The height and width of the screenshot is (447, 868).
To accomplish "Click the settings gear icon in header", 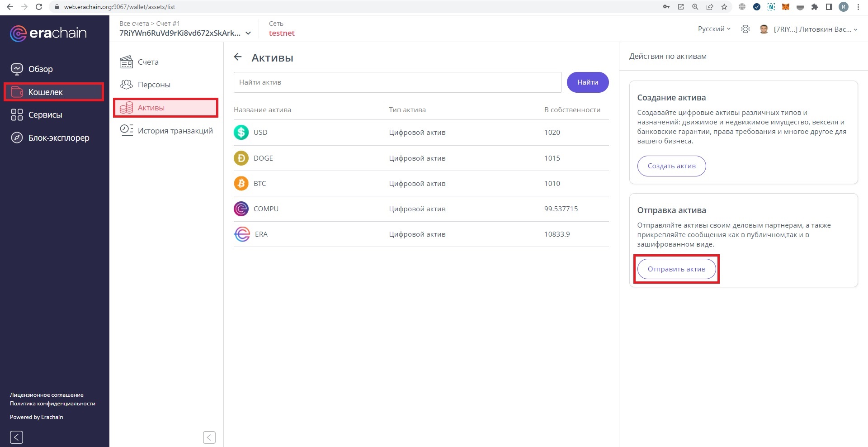I will (x=745, y=29).
